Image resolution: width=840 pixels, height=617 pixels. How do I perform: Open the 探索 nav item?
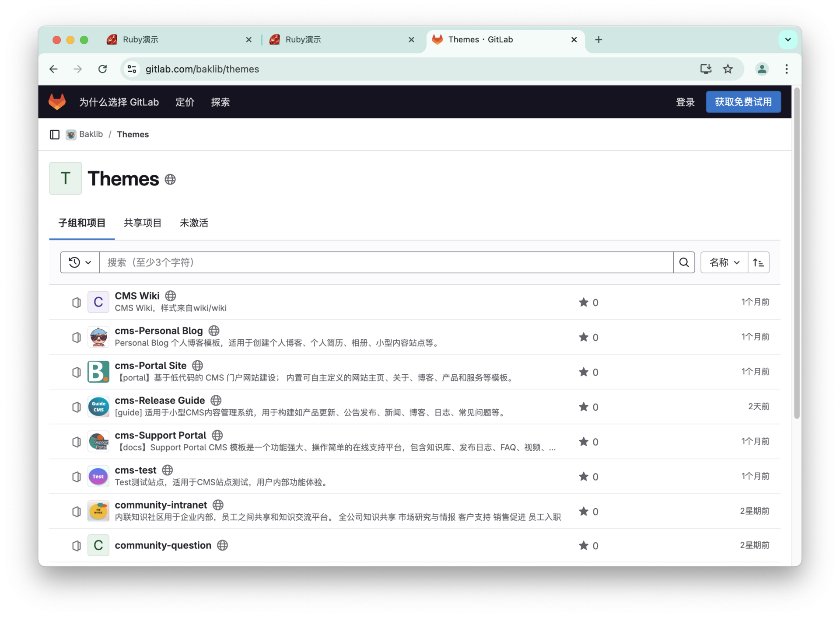220,102
